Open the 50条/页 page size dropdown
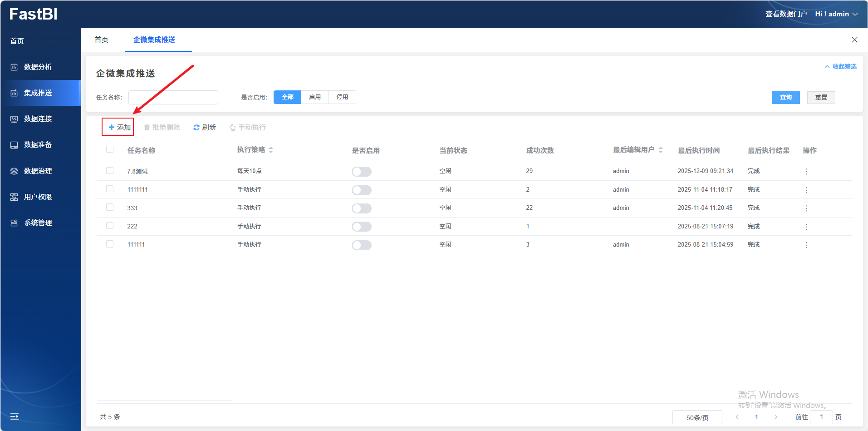Screen dimensions: 868x431 point(697,417)
